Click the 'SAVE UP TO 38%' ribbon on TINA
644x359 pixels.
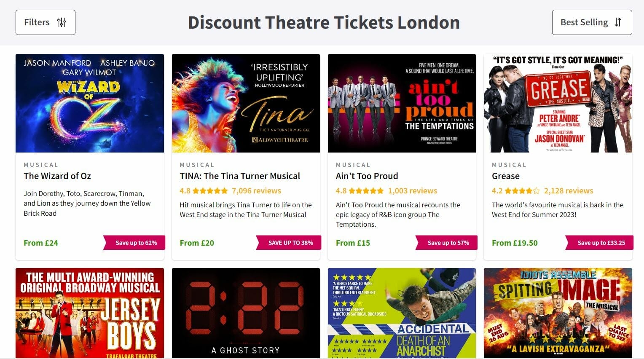[291, 243]
